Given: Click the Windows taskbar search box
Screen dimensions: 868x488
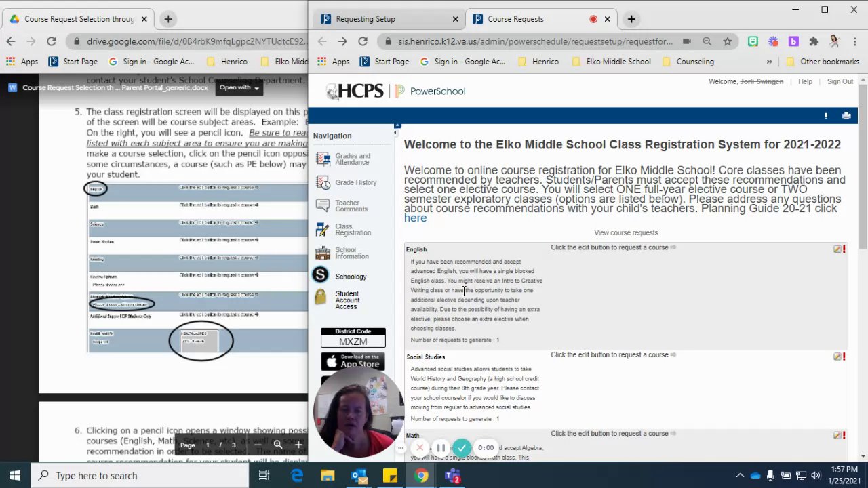Looking at the screenshot, I should click(x=140, y=476).
